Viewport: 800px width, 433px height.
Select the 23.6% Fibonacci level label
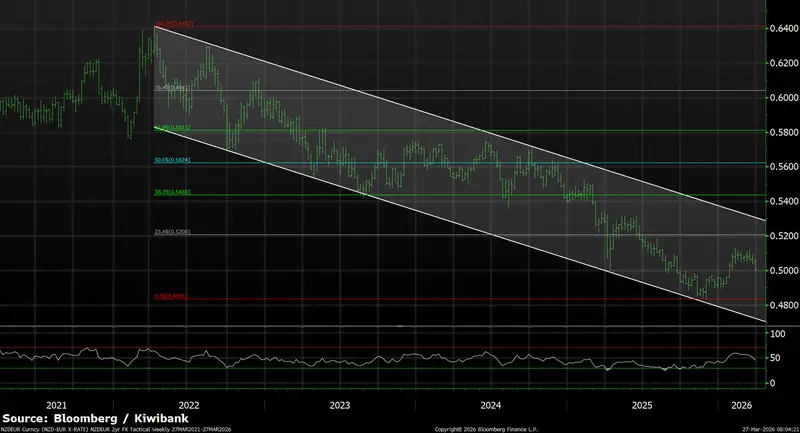coord(172,232)
